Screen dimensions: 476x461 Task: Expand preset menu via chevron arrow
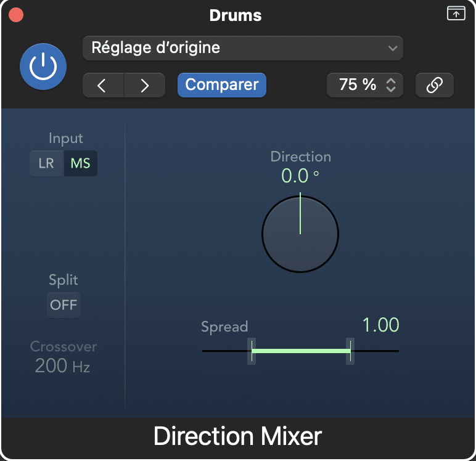(393, 48)
